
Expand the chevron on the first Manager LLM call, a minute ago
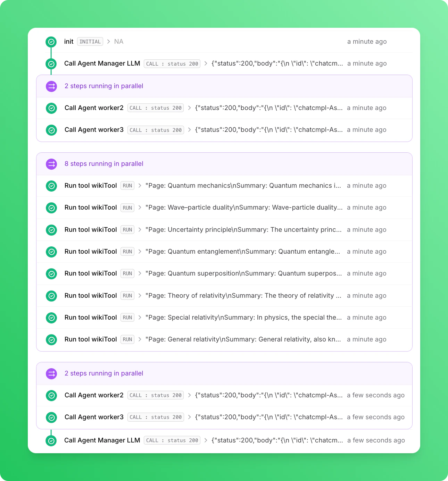point(206,64)
